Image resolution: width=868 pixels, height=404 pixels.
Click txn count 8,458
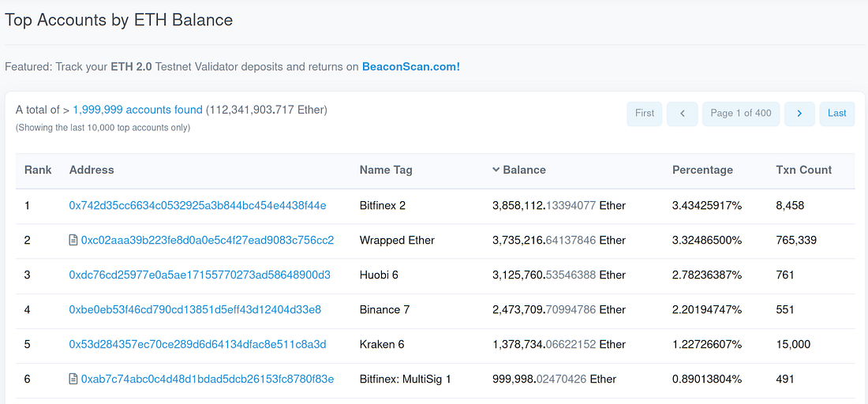[790, 206]
